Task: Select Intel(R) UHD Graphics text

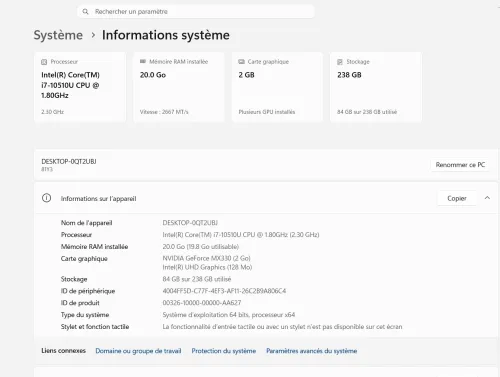Action: [207, 267]
